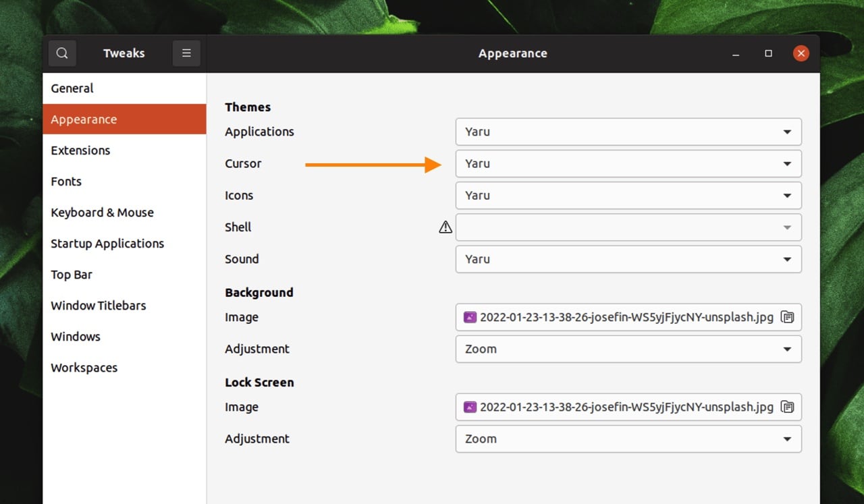Click the Cursor label under Themes
This screenshot has height=504, width=864.
pos(243,164)
